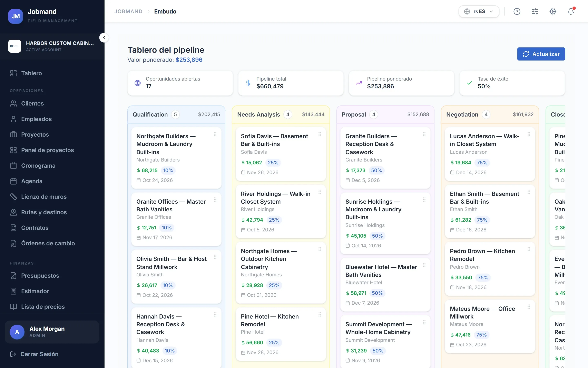Click the Jobmand JM logo
The image size is (588, 368).
[16, 16]
